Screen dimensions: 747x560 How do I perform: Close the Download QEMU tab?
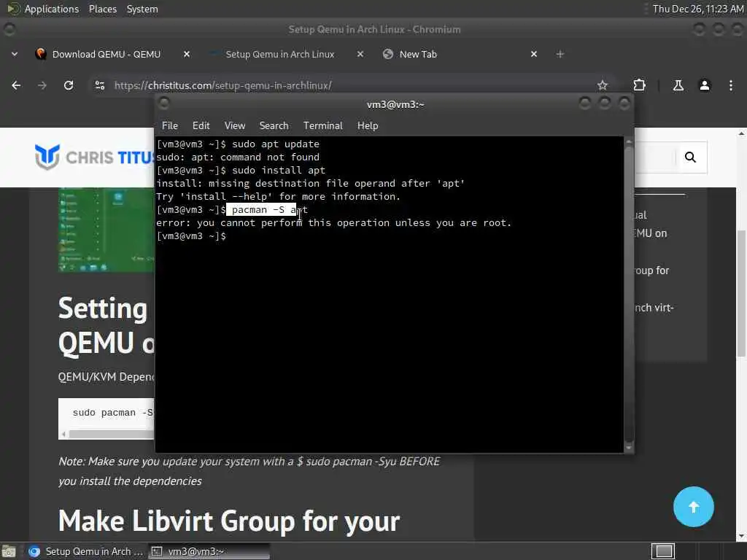[187, 54]
